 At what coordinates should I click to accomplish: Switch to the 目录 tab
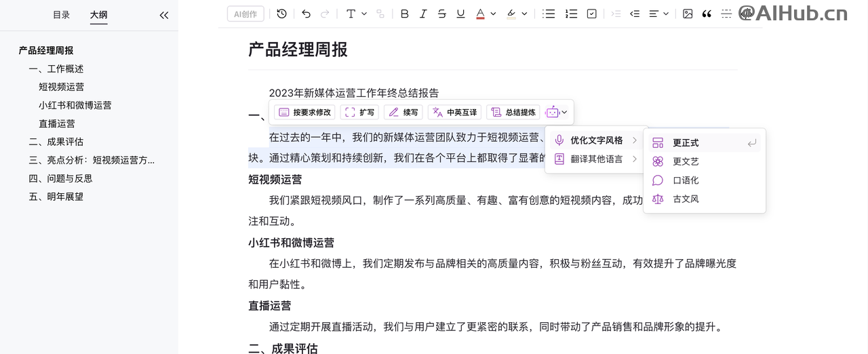tap(62, 15)
